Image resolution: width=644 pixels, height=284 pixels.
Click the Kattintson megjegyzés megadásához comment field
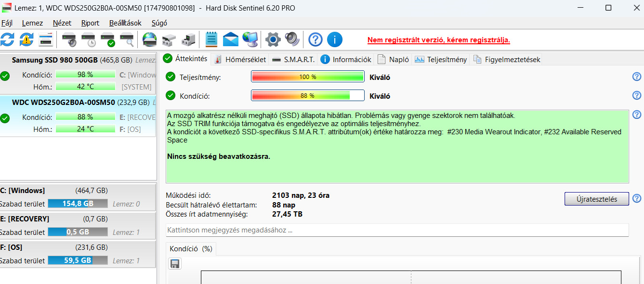(397, 230)
